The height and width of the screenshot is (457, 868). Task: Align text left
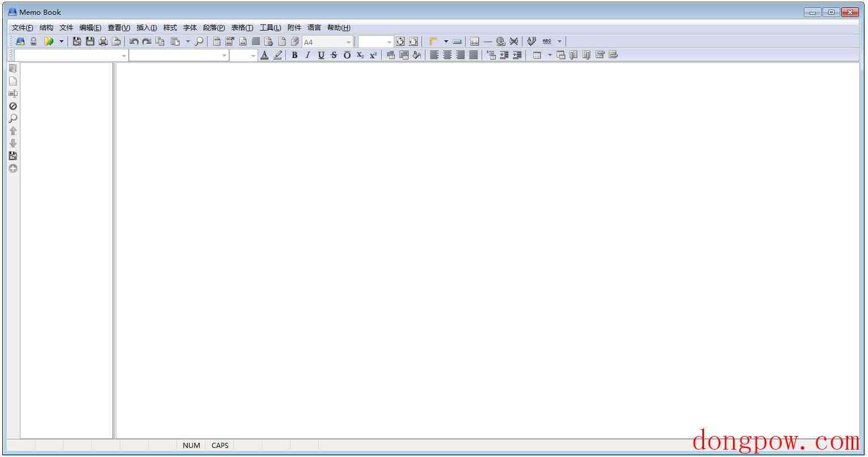click(x=434, y=55)
